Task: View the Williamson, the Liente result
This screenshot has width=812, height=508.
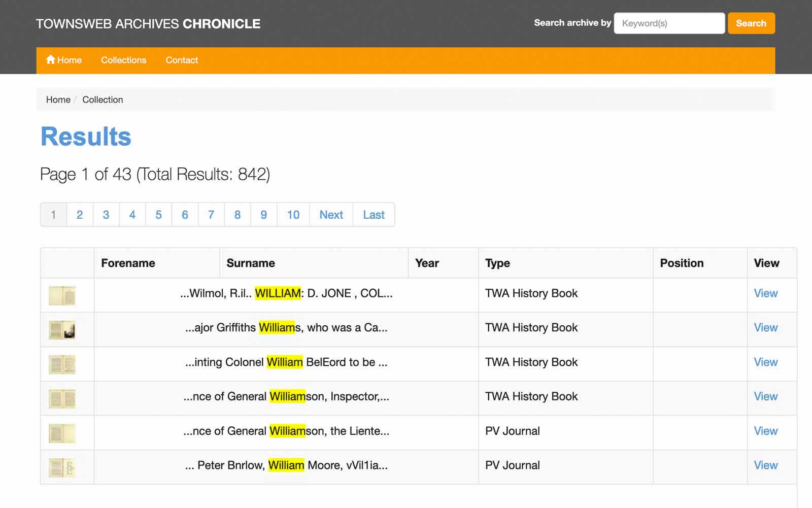Action: [x=765, y=431]
